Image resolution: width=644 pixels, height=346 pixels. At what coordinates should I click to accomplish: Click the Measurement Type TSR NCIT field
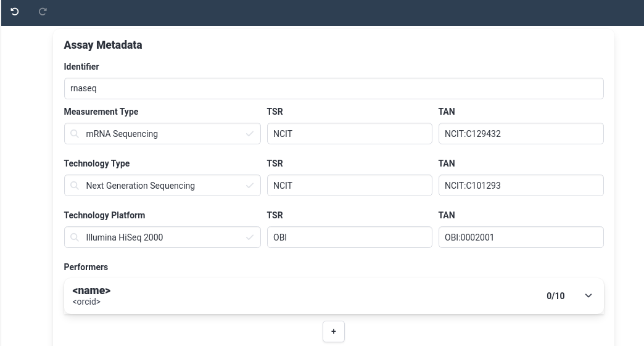tap(350, 134)
